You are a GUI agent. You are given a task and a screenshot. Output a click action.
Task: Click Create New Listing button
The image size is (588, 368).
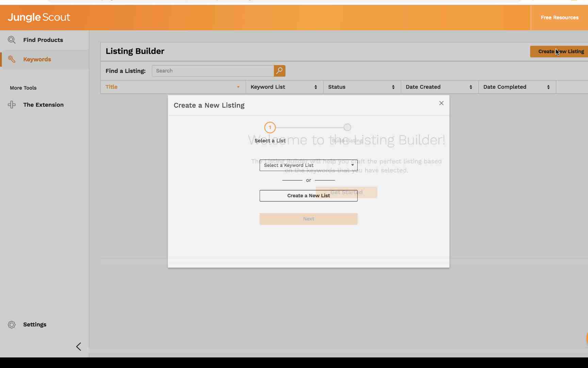point(559,51)
